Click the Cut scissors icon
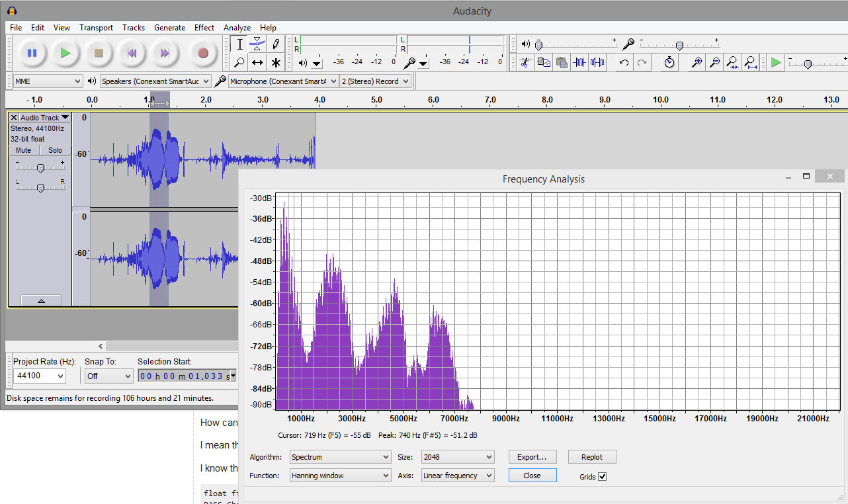The height and width of the screenshot is (504, 848). pyautogui.click(x=525, y=62)
